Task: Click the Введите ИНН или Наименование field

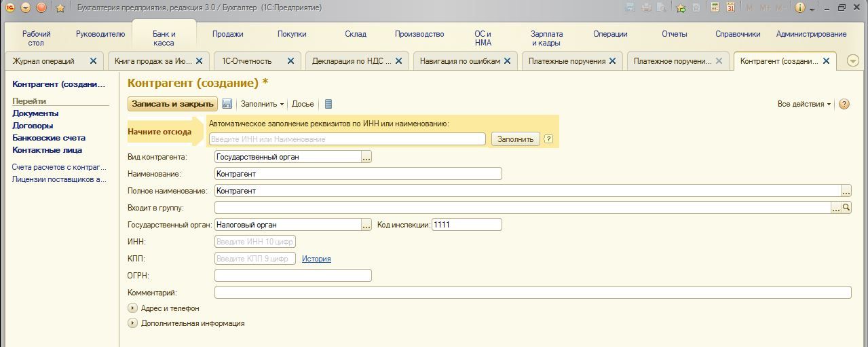Action: click(347, 139)
